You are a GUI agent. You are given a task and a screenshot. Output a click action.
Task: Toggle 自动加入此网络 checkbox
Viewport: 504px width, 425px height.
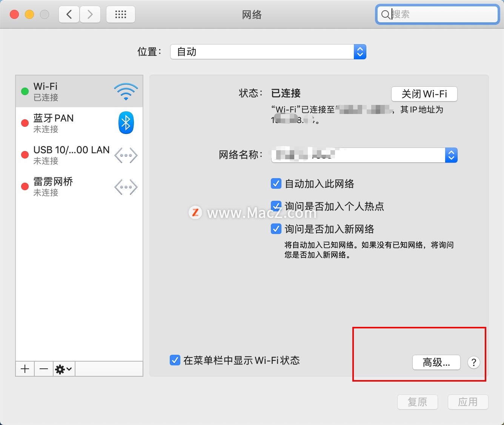276,184
